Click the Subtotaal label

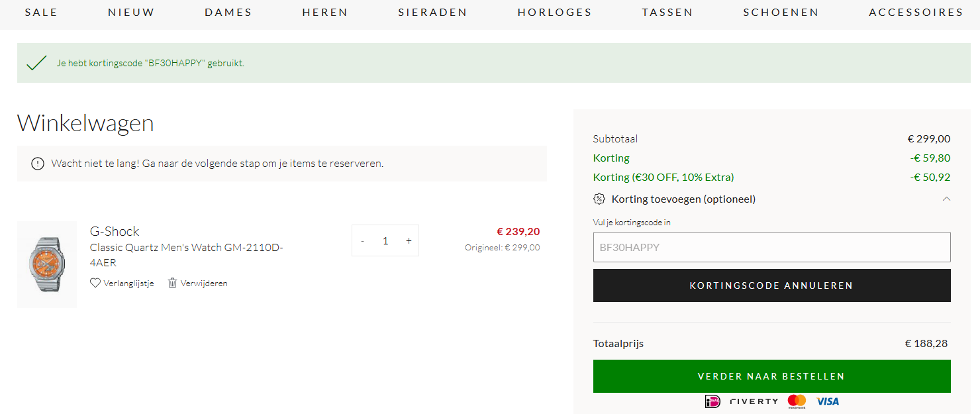[616, 139]
